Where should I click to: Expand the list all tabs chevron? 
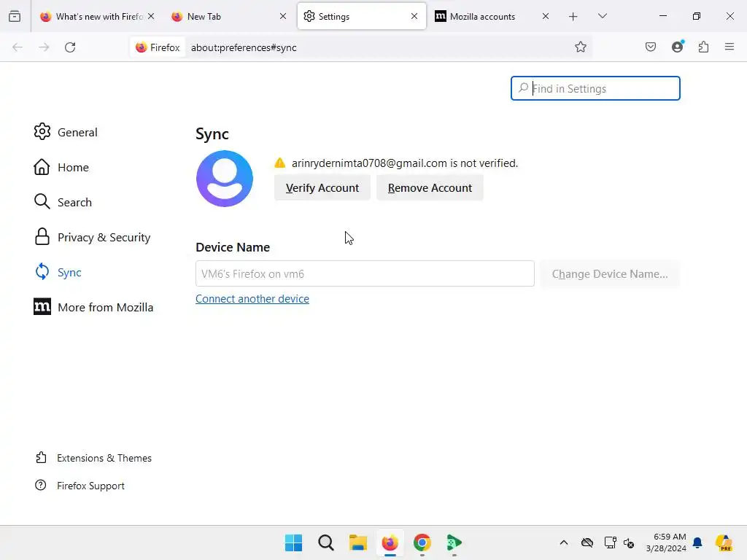[x=602, y=16]
